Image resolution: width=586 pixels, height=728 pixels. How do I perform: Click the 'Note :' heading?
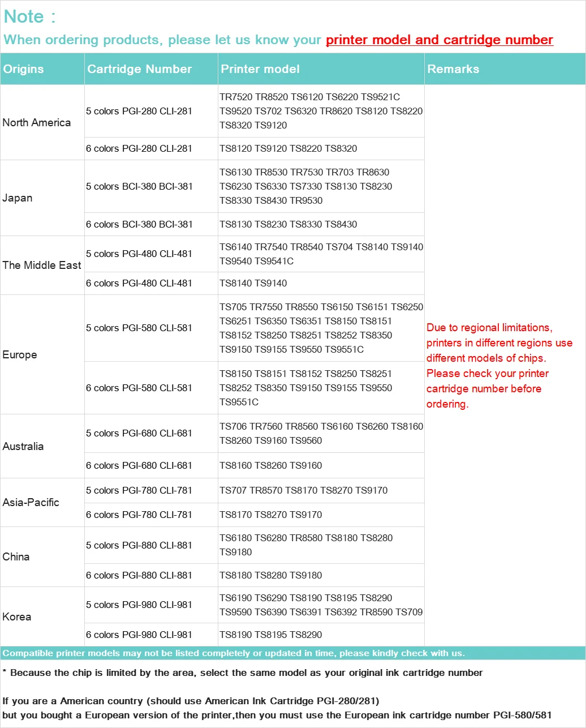(30, 16)
